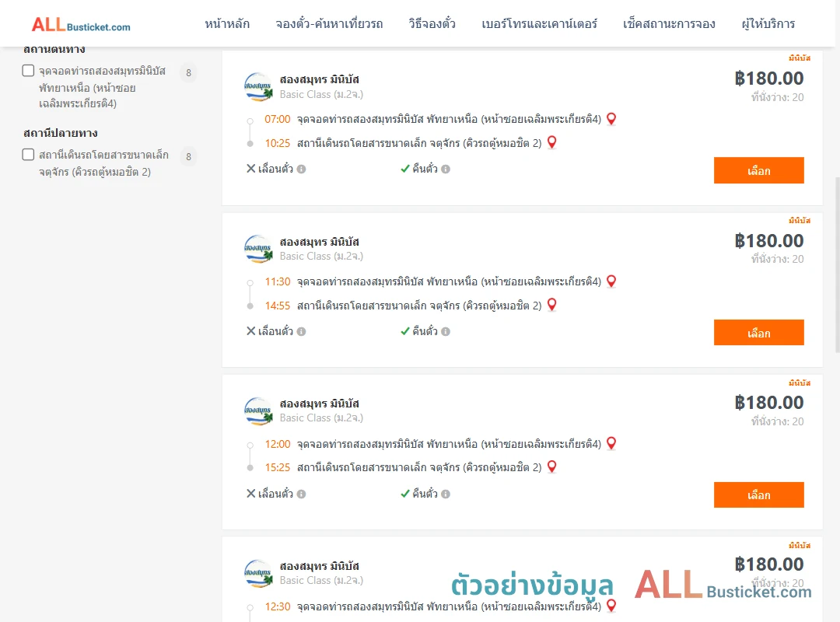Click operator logo on the 12:30 trip card
The width and height of the screenshot is (840, 622).
pyautogui.click(x=259, y=573)
